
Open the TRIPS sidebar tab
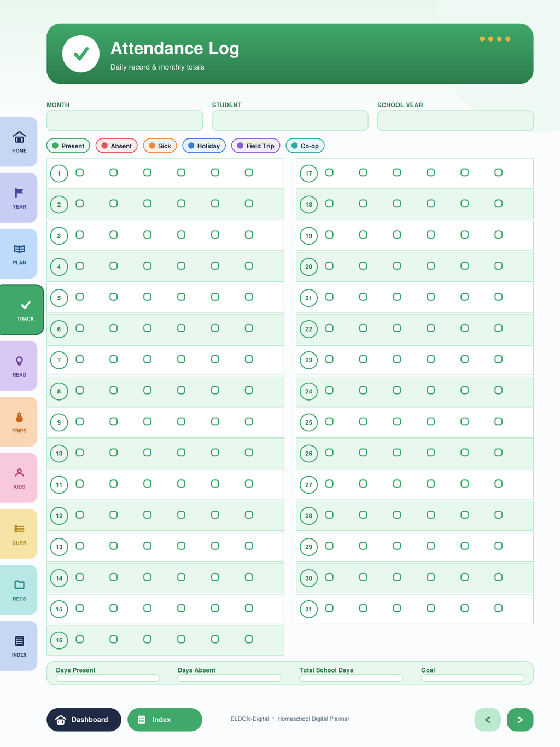click(19, 422)
